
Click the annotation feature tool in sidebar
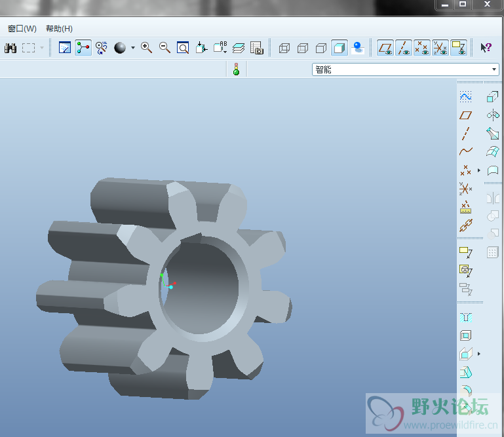click(465, 252)
